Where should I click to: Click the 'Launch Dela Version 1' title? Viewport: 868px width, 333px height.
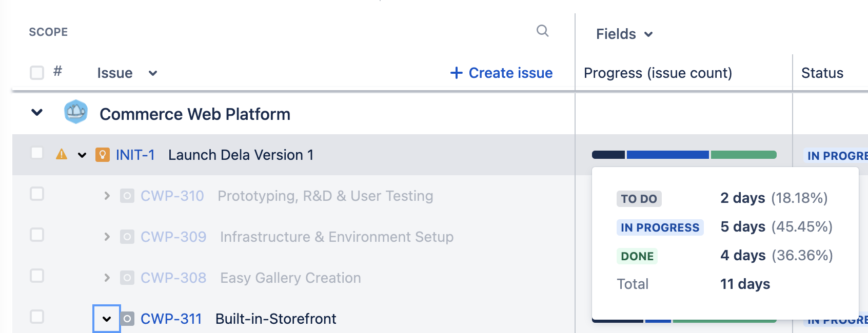point(241,155)
